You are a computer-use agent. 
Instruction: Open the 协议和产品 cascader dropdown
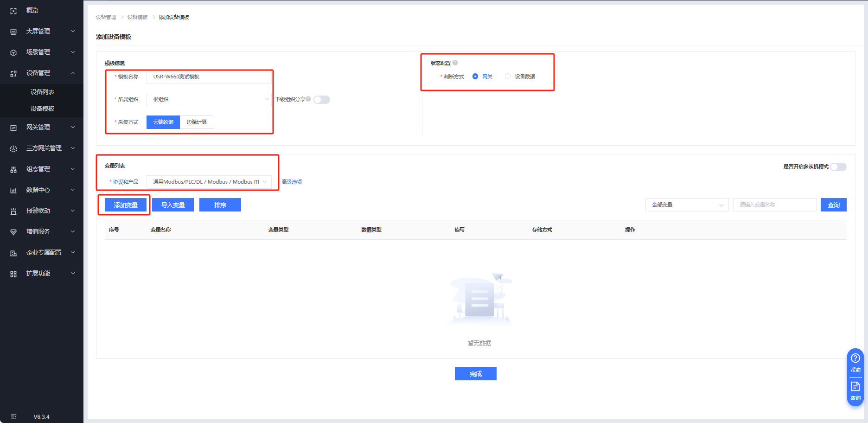[209, 182]
